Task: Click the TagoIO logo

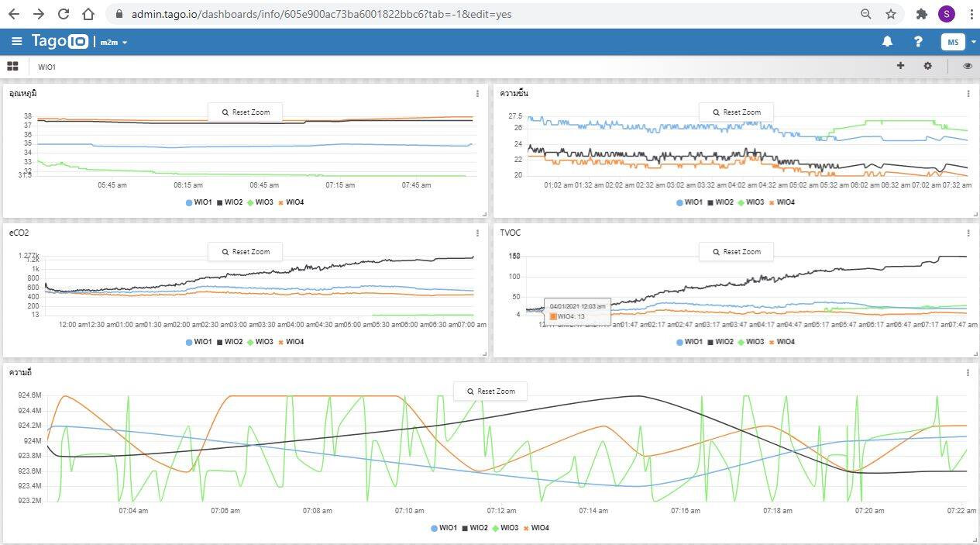Action: coord(60,42)
